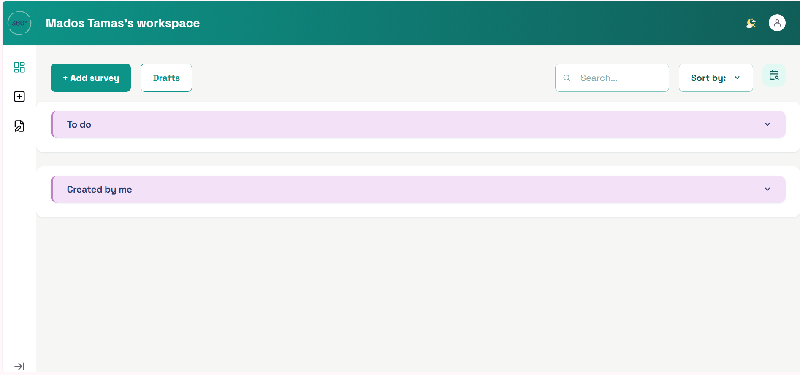Click the calendar search icon button
The image size is (800, 375).
774,76
